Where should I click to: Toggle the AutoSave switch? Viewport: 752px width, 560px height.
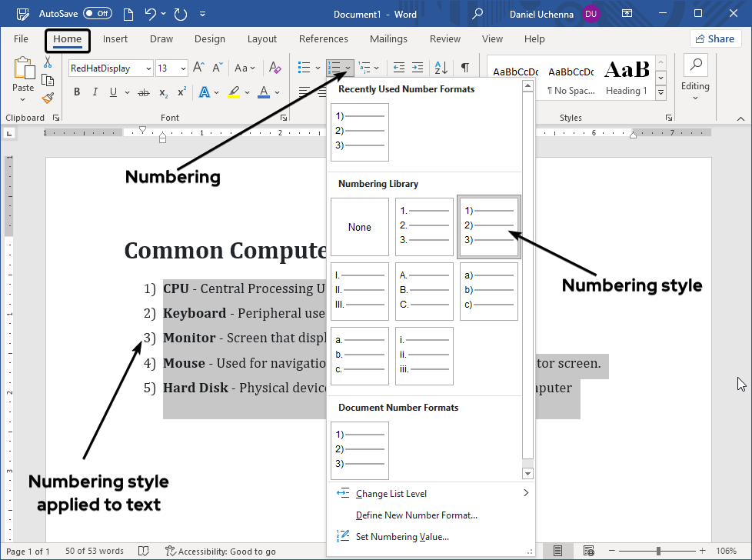(x=97, y=14)
